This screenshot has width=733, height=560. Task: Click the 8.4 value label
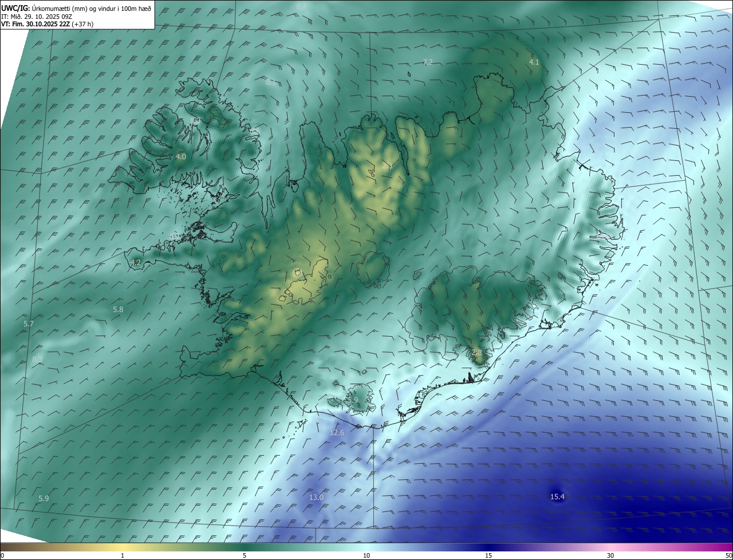pyautogui.click(x=301, y=6)
